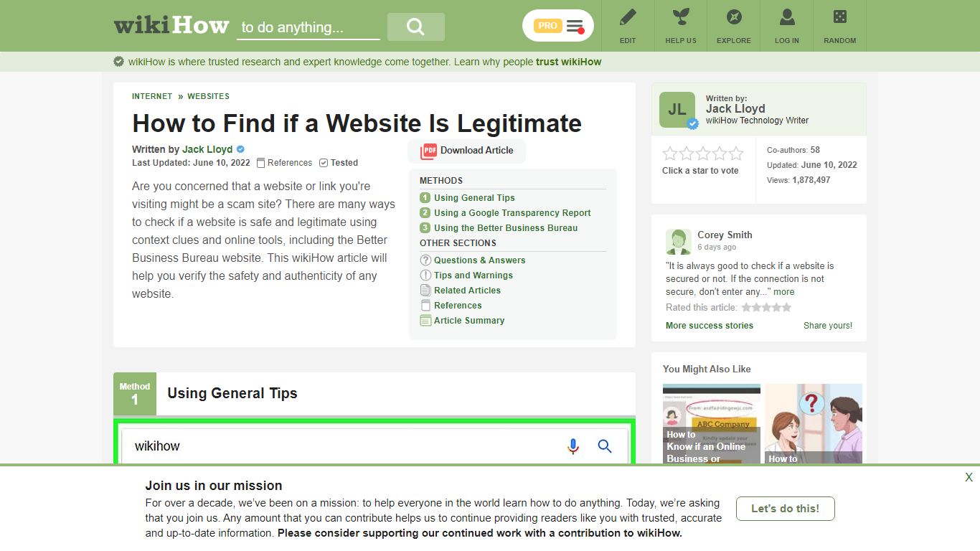Click the trusted checkmark icon in banner
The image size is (980, 551).
119,62
